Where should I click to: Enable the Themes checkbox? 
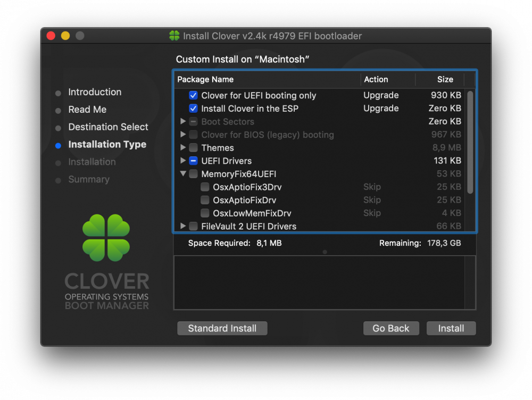193,148
